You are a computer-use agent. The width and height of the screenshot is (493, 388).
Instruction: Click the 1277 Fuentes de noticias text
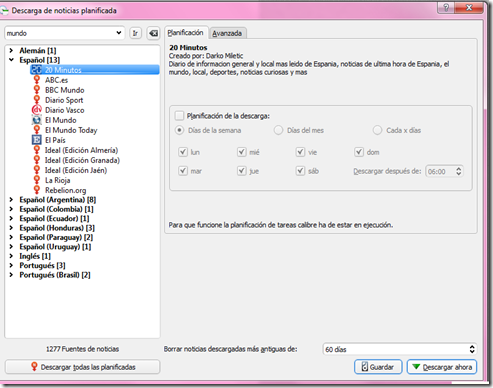[x=82, y=349]
